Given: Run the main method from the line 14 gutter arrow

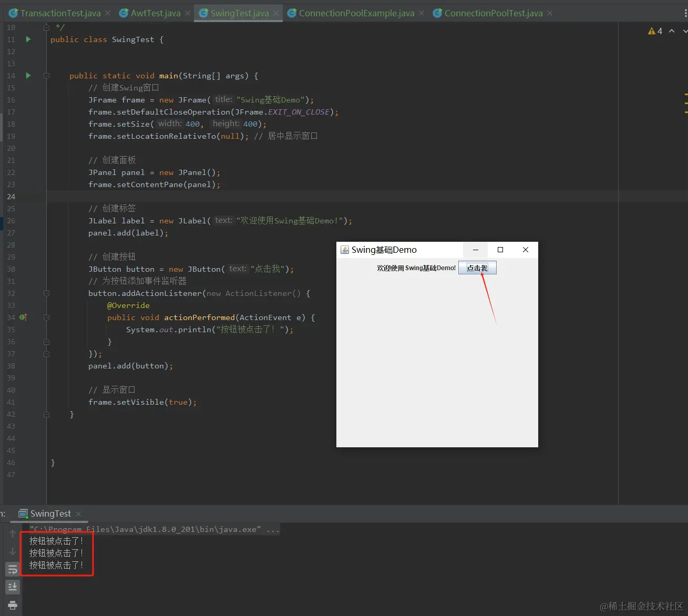Looking at the screenshot, I should pos(28,76).
